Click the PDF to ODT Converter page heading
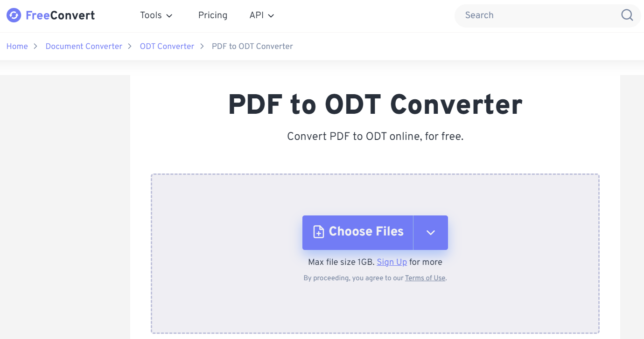Viewport: 644px width, 339px height. (375, 104)
